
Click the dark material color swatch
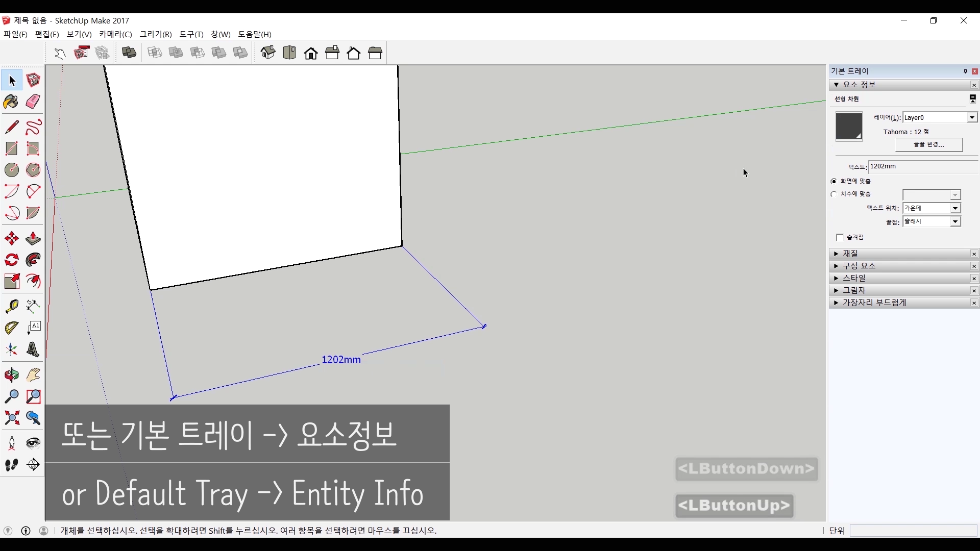pyautogui.click(x=848, y=126)
